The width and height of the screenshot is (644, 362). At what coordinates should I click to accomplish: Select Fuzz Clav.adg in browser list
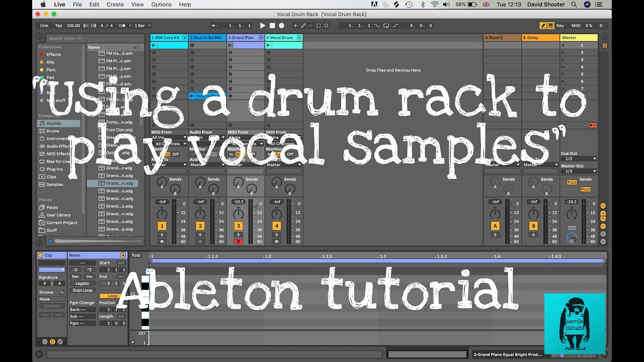[x=119, y=130]
